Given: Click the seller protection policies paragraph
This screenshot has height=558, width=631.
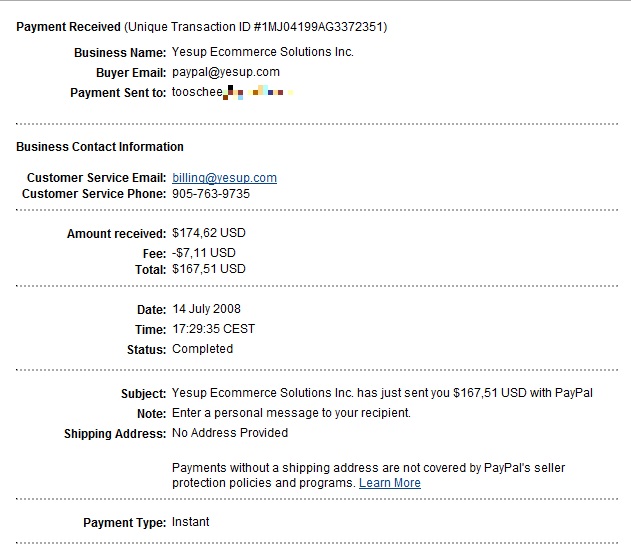Looking at the screenshot, I should pos(368,468).
